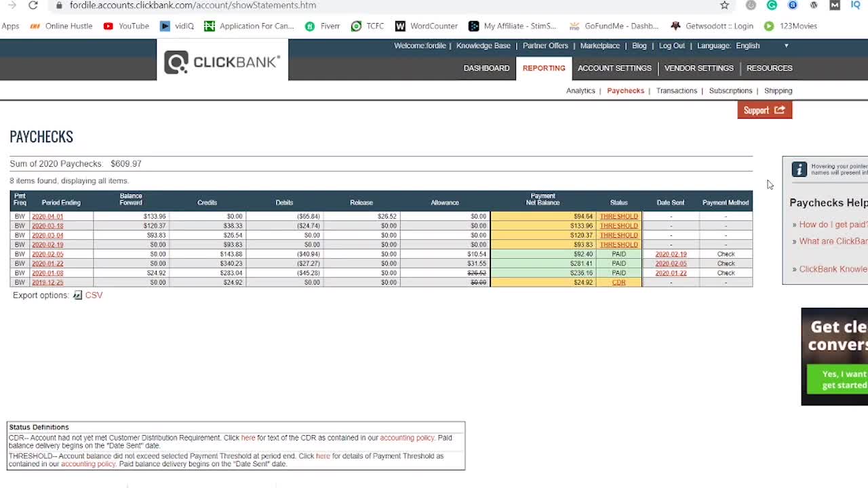Viewport: 868px width, 488px height.
Task: Click the Period Ending column header
Action: pyautogui.click(x=61, y=203)
